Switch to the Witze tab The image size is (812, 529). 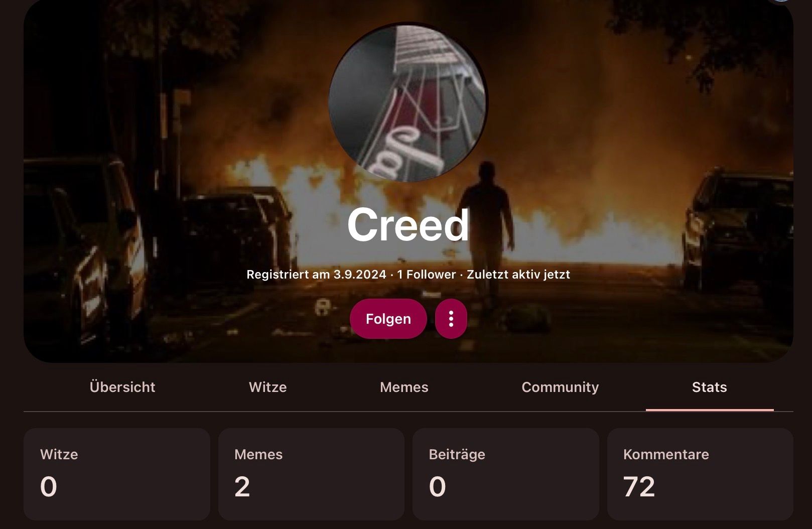[267, 387]
